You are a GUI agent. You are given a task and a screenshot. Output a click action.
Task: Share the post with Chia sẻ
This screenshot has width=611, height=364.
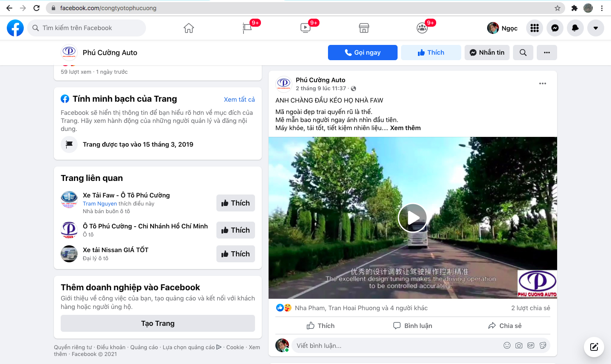pos(504,325)
